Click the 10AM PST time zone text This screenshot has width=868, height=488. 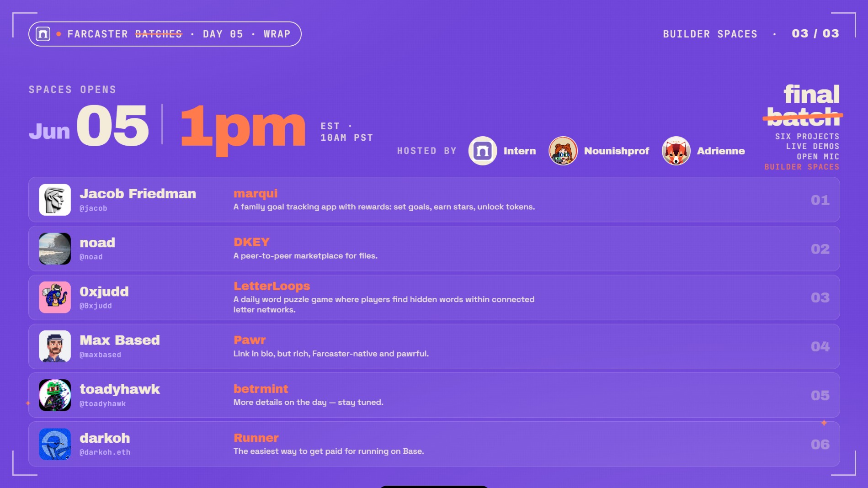pos(347,138)
